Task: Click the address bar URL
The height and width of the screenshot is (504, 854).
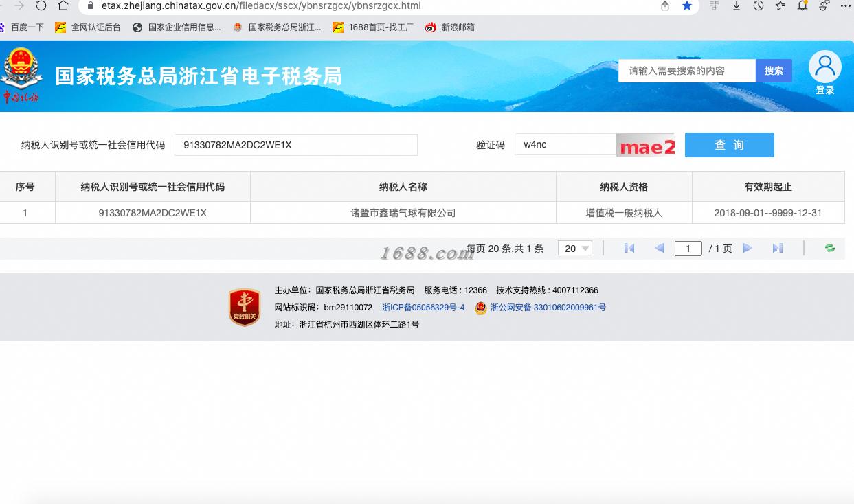Action: (261, 6)
